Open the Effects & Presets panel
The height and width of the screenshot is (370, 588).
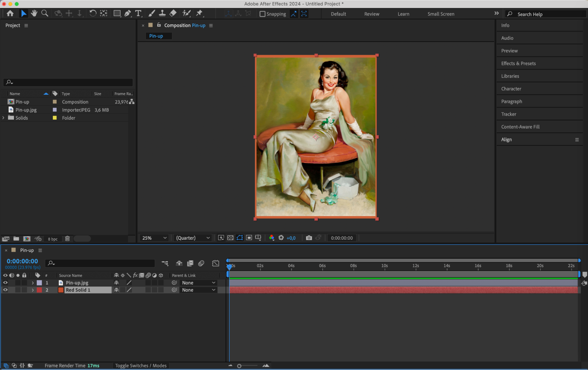click(518, 63)
